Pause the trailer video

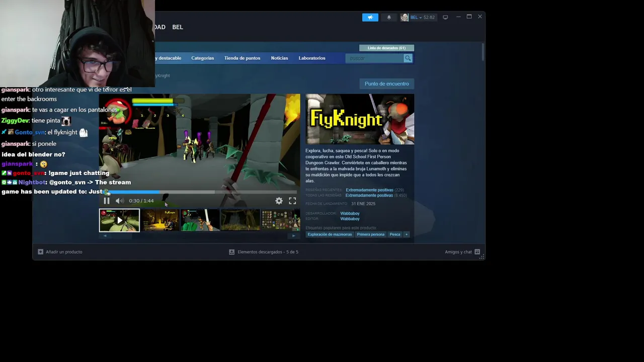[107, 201]
